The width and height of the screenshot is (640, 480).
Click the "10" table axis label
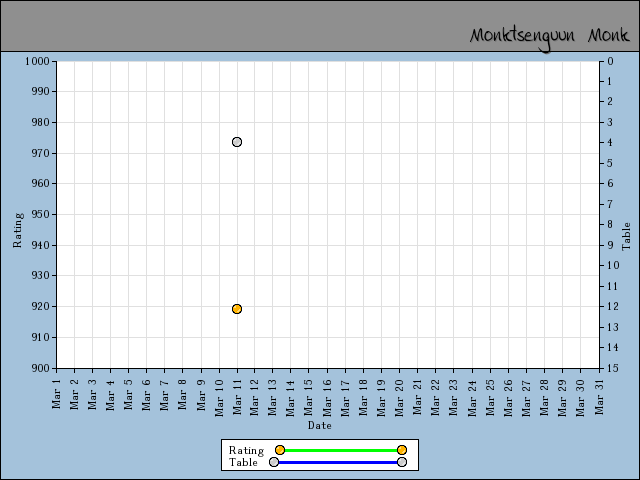(613, 265)
